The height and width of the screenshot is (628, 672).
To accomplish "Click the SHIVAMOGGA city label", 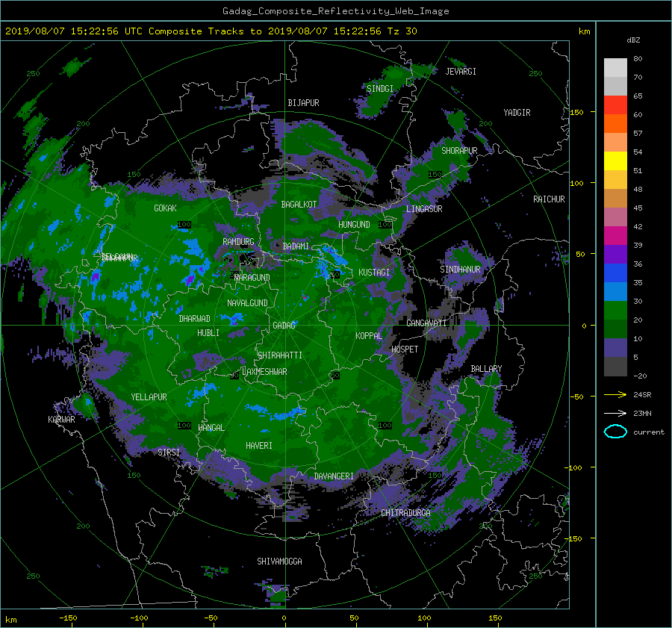I will 279,561.
